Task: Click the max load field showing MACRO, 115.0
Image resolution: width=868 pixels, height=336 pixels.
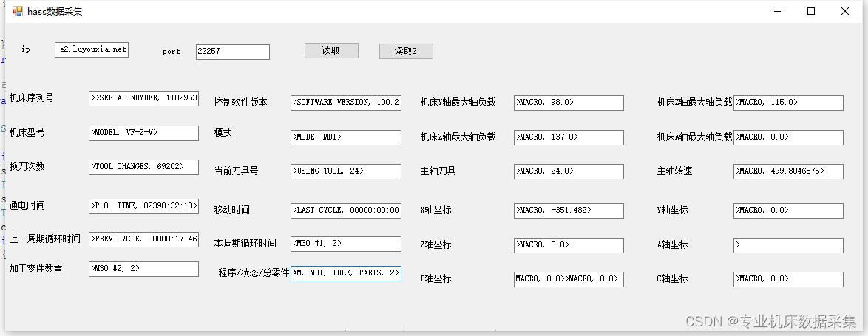Action: point(788,103)
